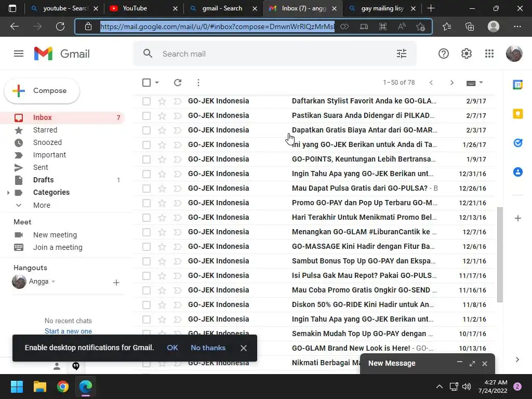Tick the select-all checkbox in toolbar
Image resolution: width=532 pixels, height=399 pixels.
click(x=147, y=83)
